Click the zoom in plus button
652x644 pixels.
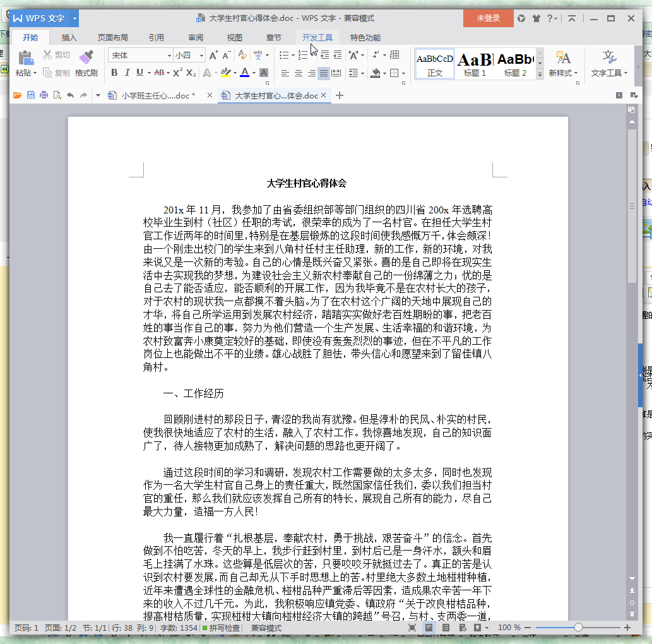[627, 628]
